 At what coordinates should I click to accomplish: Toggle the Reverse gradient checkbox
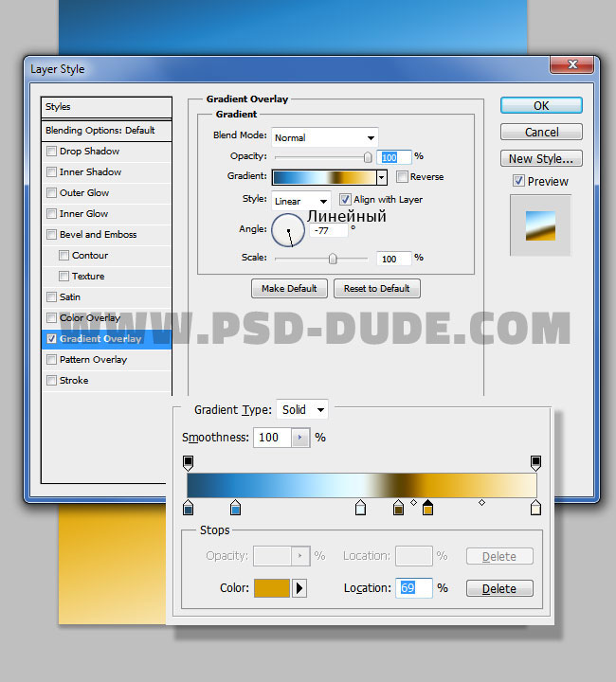tap(402, 176)
